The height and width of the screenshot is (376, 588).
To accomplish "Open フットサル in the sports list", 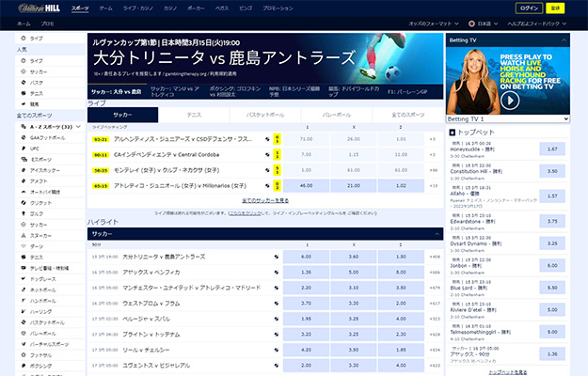I will click(x=40, y=355).
